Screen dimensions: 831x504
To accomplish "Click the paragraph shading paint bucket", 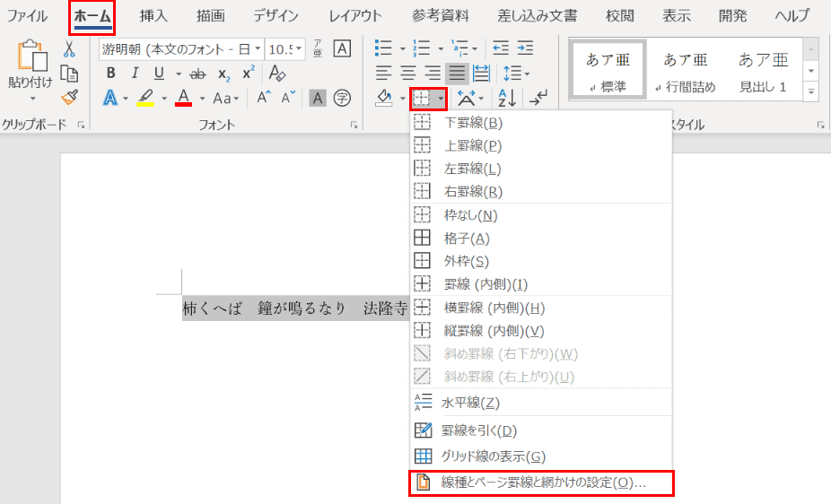I will (384, 98).
